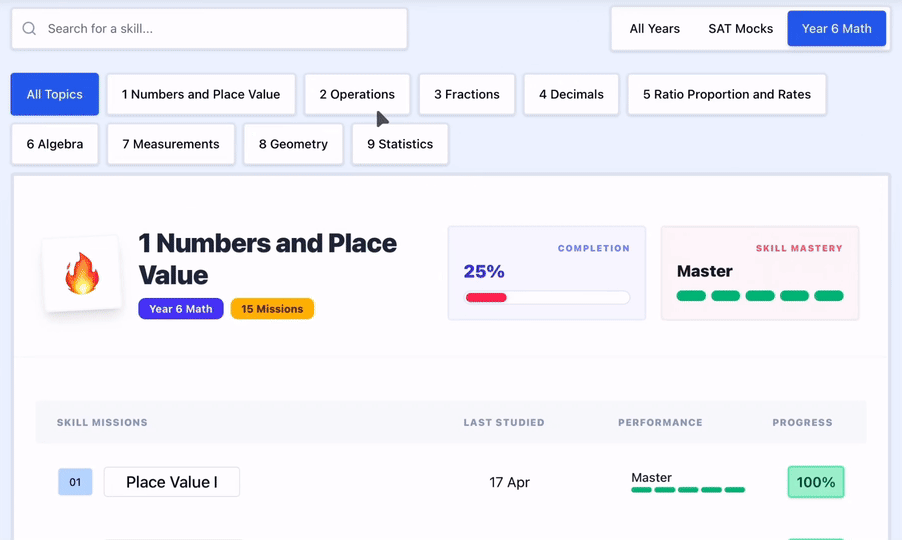Click the 01 mission number badge
This screenshot has width=902, height=540.
click(x=75, y=482)
